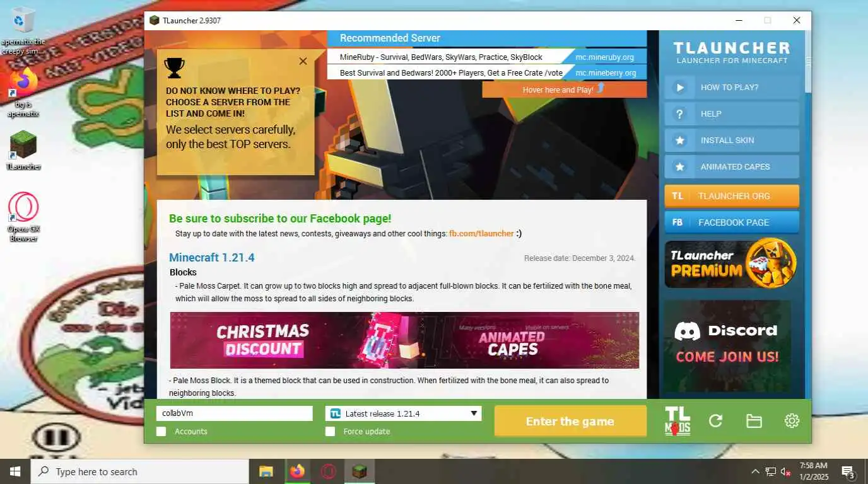Expand the Latest release 1.21.4 dropdown
The image size is (868, 484).
coord(404,413)
